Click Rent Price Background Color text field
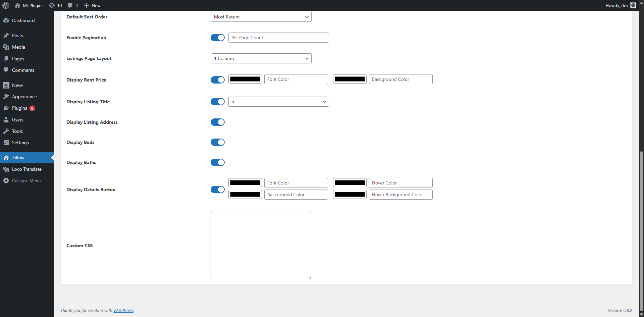The width and height of the screenshot is (644, 317). click(401, 79)
